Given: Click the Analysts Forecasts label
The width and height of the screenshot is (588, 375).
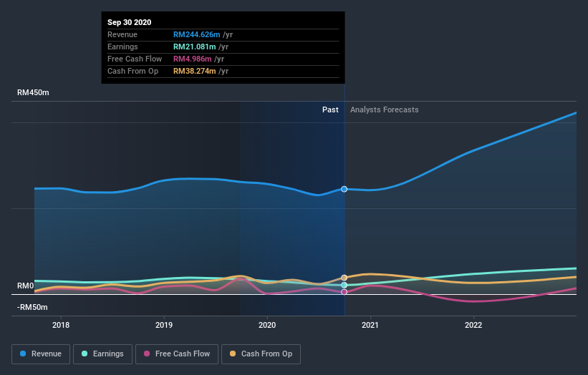Looking at the screenshot, I should 385,109.
